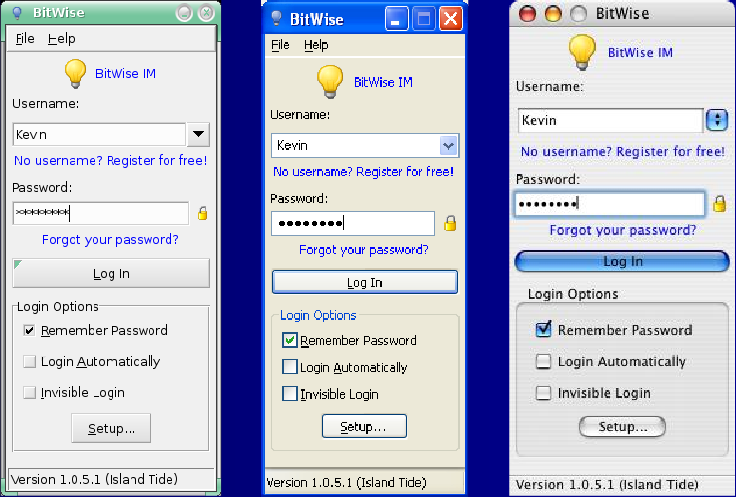The width and height of the screenshot is (736, 497).
Task: Focus the username field in the XP window
Action: [356, 145]
